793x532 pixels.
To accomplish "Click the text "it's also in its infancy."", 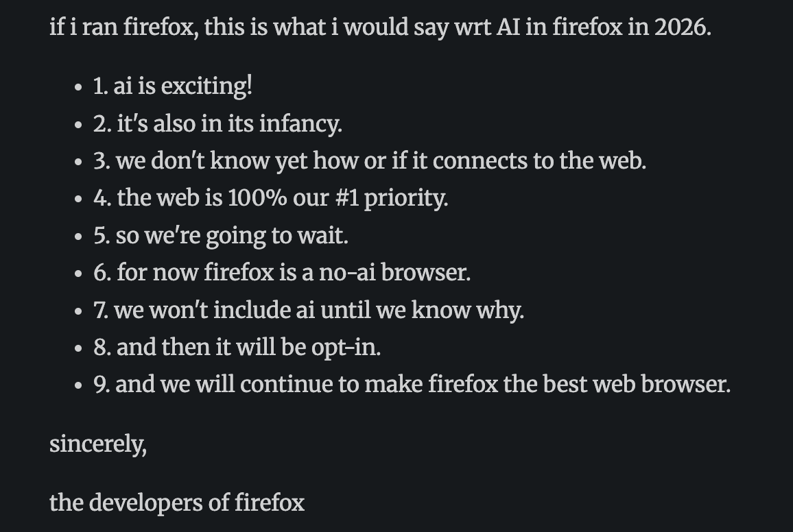I will point(217,123).
